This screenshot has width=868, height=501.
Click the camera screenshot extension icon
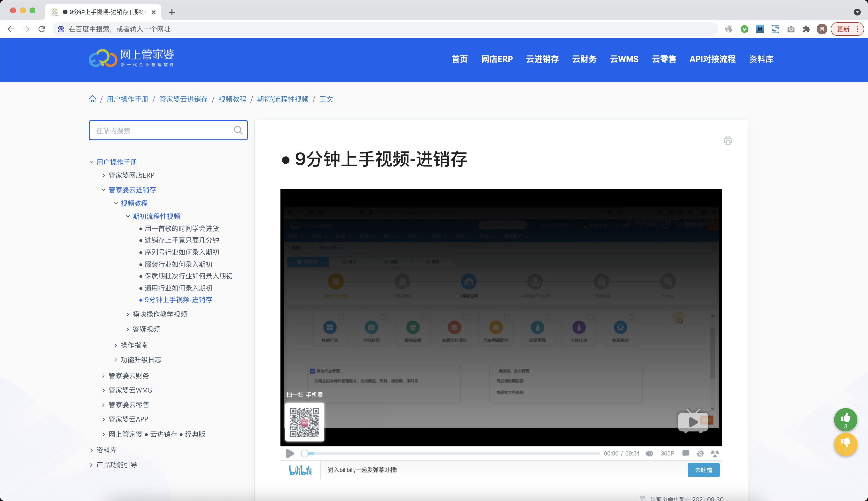click(790, 29)
